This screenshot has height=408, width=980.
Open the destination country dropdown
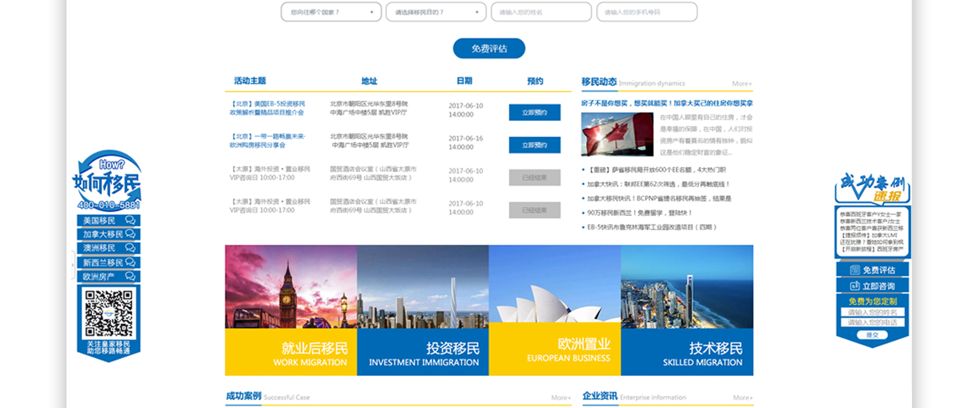[x=331, y=12]
